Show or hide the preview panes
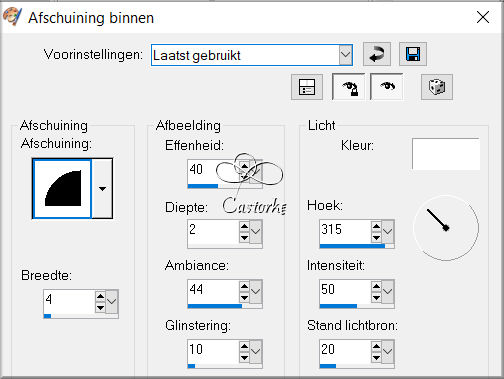Image resolution: width=504 pixels, height=379 pixels. (x=307, y=87)
